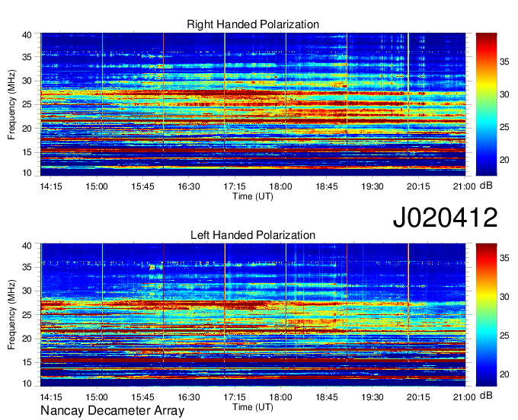Image resolution: width=518 pixels, height=420 pixels.
Task: Click the 15:00 time tick of Left Handed plot
Action: coord(97,397)
